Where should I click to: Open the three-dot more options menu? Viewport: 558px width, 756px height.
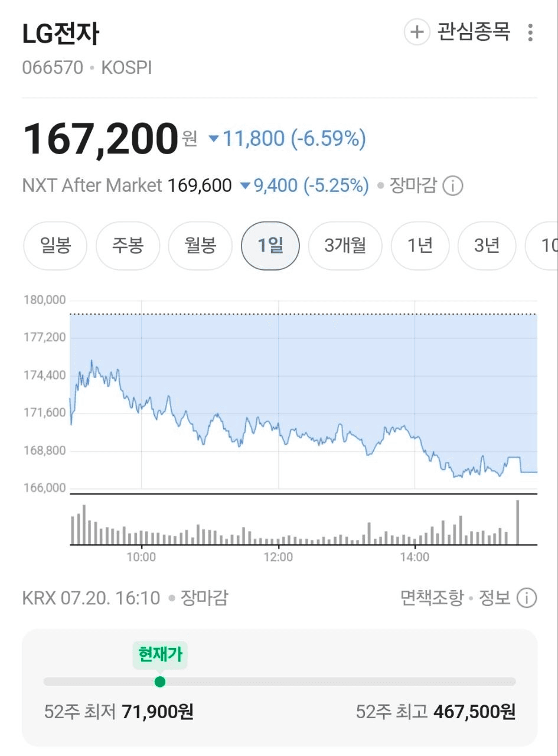point(530,32)
